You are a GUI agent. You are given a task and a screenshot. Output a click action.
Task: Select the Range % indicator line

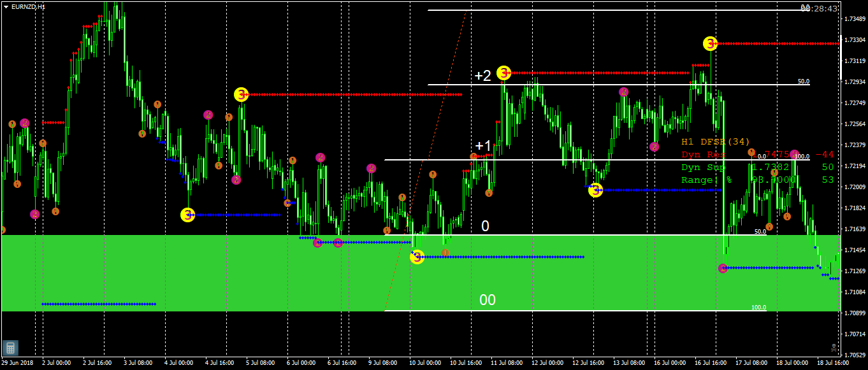coord(758,180)
